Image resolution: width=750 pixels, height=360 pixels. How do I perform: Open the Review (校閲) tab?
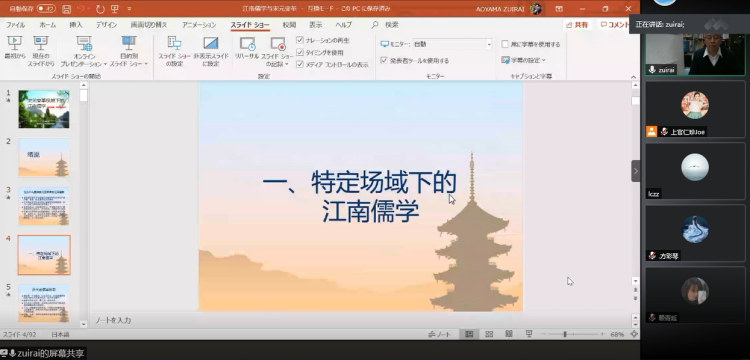[x=289, y=25]
